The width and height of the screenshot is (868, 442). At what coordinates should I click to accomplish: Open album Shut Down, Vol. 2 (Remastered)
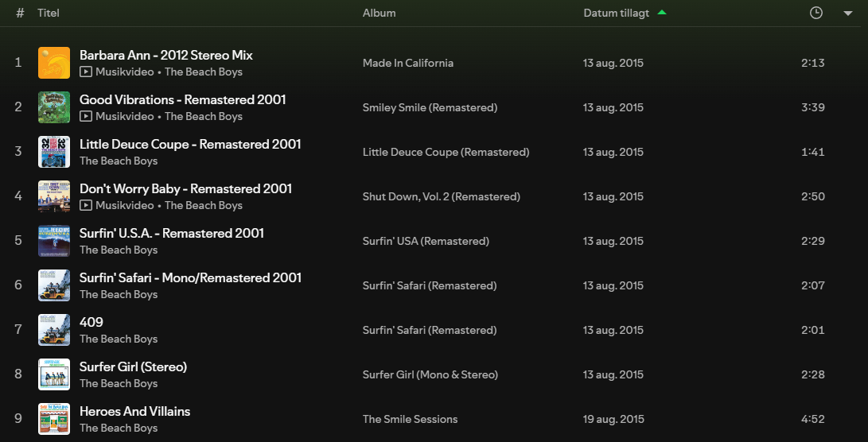pyautogui.click(x=442, y=196)
